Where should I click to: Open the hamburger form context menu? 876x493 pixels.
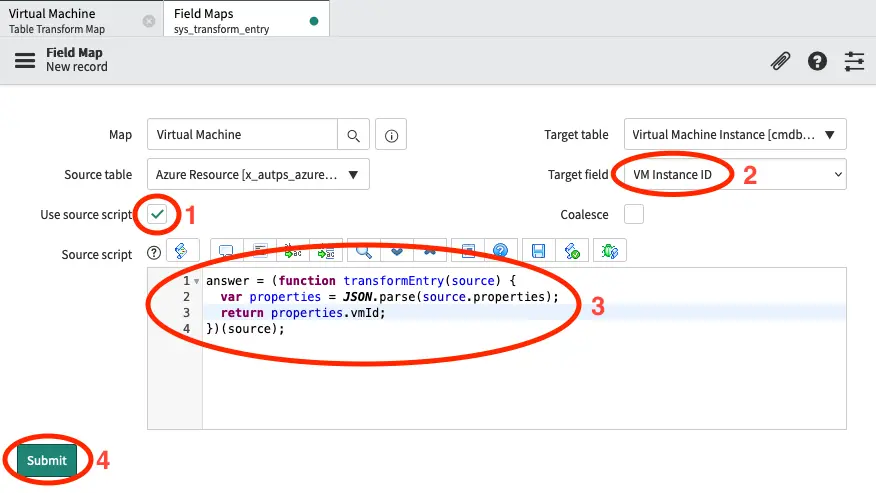point(24,60)
